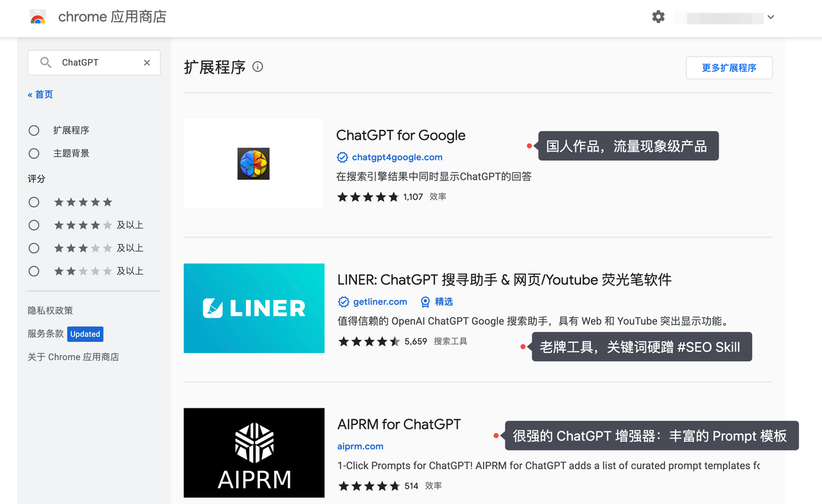822x504 pixels.
Task: Select the 扩展程序 radio filter
Action: pyautogui.click(x=34, y=130)
